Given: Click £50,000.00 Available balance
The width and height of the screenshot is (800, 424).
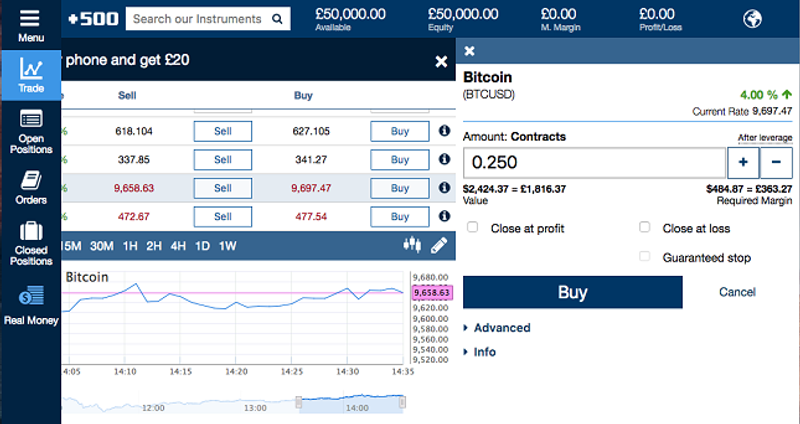Looking at the screenshot, I should pos(351,14).
